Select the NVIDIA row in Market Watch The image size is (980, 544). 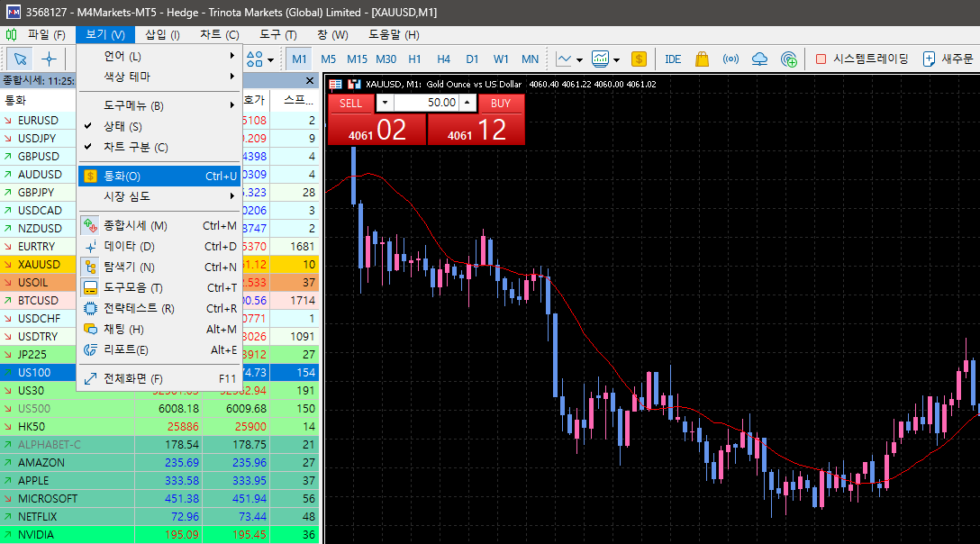[x=159, y=535]
